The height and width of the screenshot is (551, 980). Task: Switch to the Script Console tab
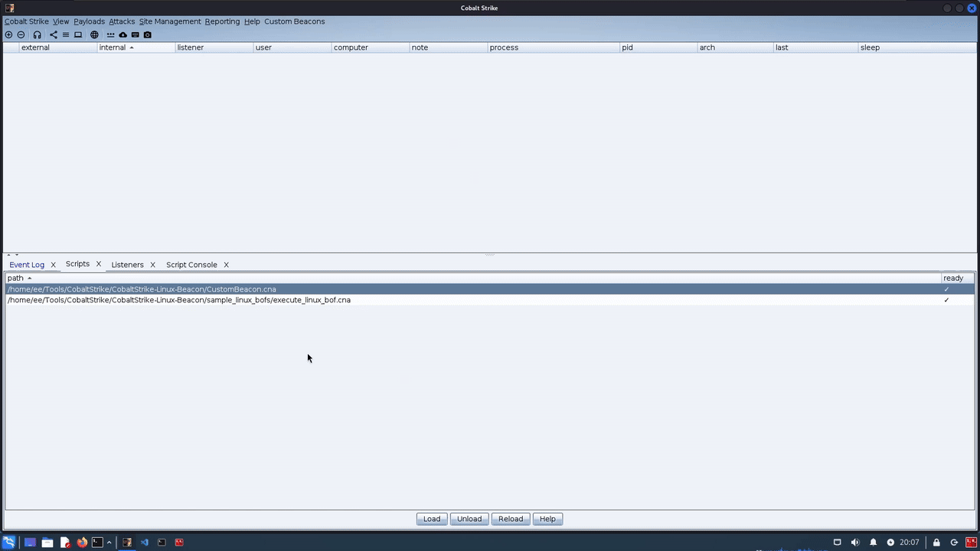pos(191,265)
